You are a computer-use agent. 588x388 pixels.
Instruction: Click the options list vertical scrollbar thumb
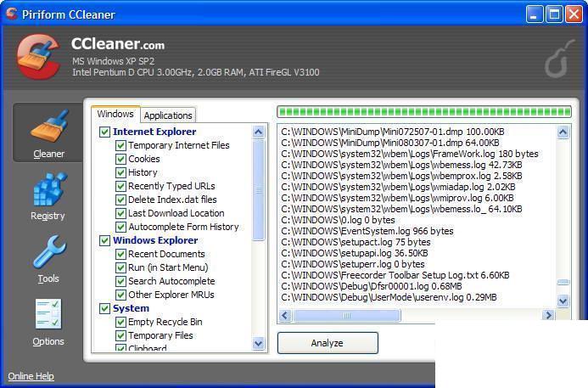pos(259,190)
